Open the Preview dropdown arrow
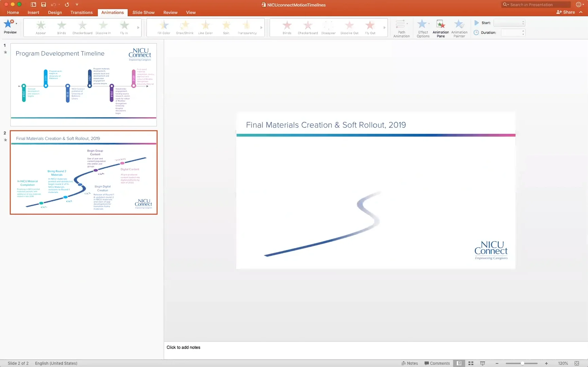 pyautogui.click(x=16, y=24)
